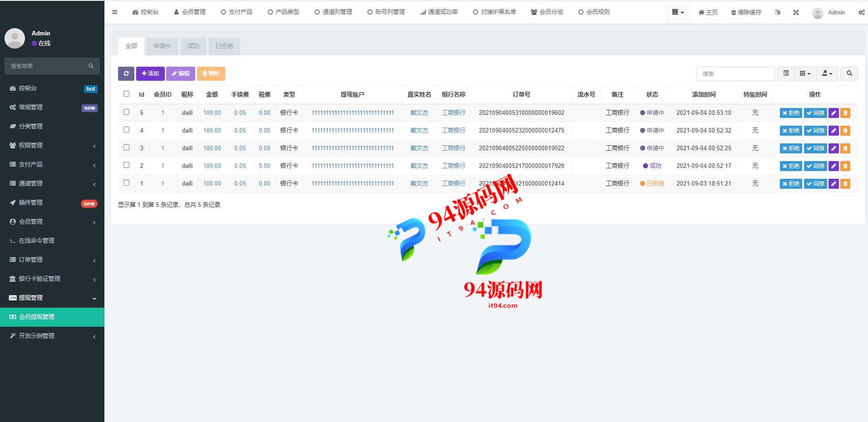Screen dimensions: 868x422
Task: Edit row 3 with purple pencil icon
Action: 833,148
